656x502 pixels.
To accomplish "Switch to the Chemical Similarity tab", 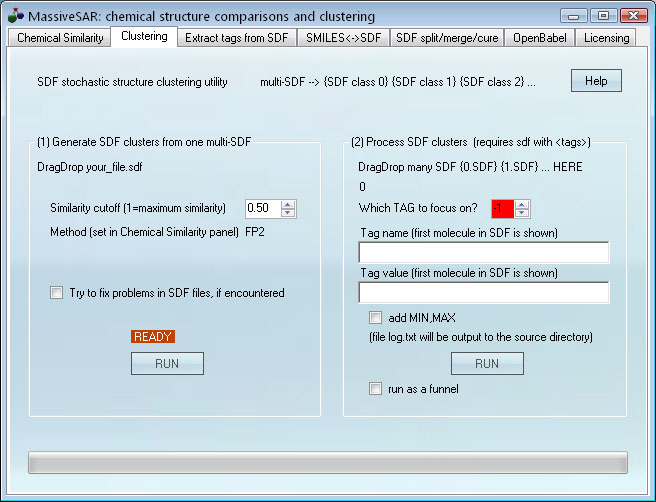I will [59, 38].
